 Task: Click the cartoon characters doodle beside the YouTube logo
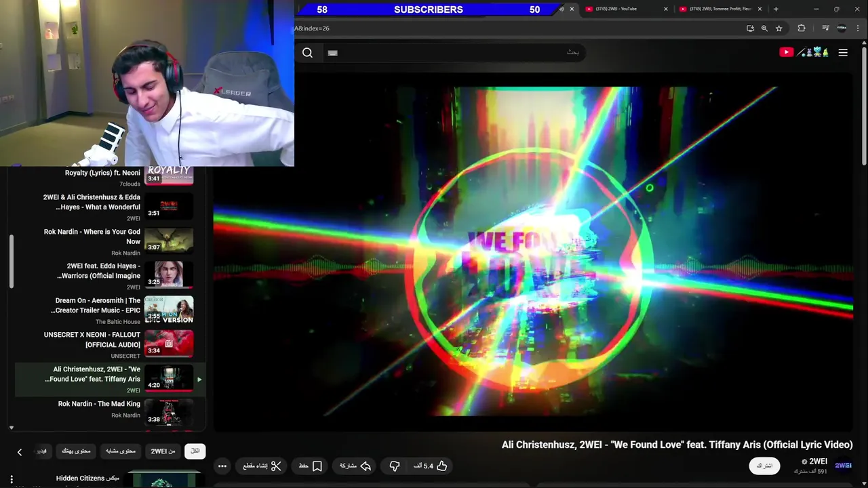point(813,52)
